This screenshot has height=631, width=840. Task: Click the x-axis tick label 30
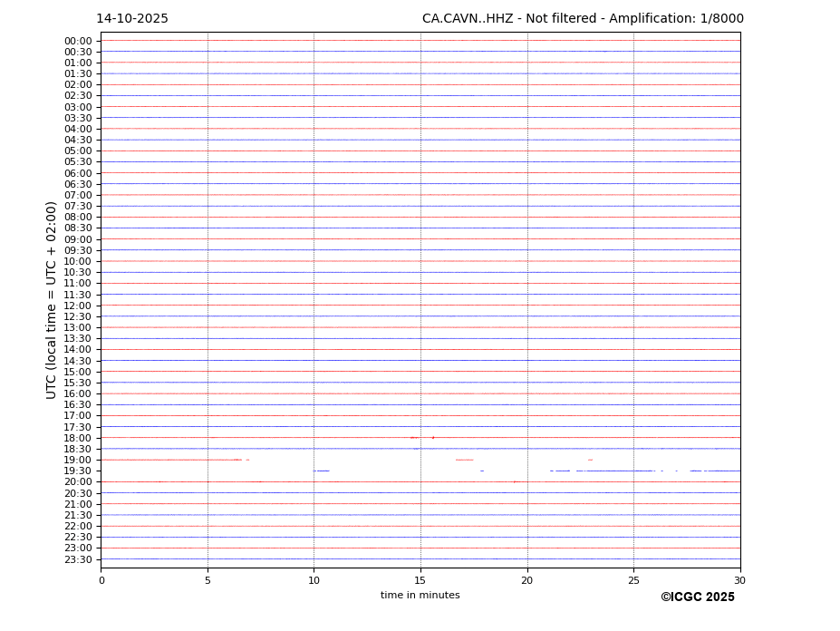(739, 581)
